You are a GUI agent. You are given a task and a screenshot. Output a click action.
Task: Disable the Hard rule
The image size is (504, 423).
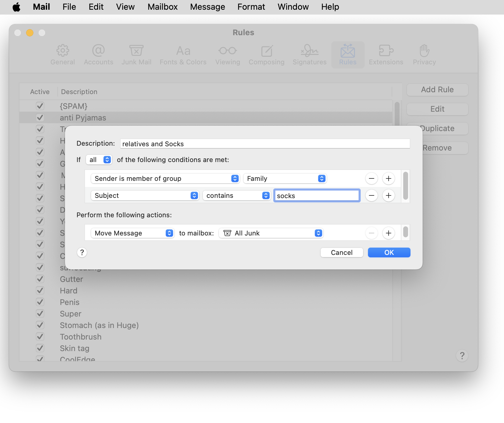(x=40, y=290)
